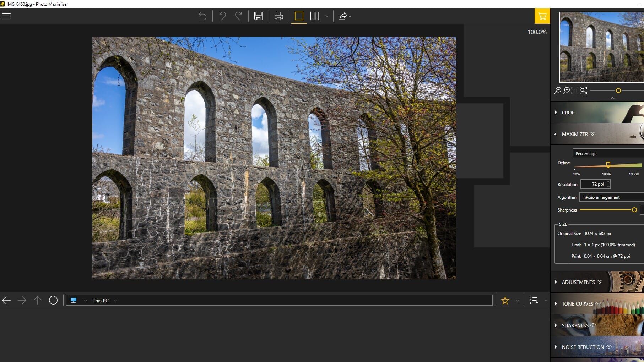Open the hamburger menu
The width and height of the screenshot is (644, 362).
pyautogui.click(x=6, y=16)
